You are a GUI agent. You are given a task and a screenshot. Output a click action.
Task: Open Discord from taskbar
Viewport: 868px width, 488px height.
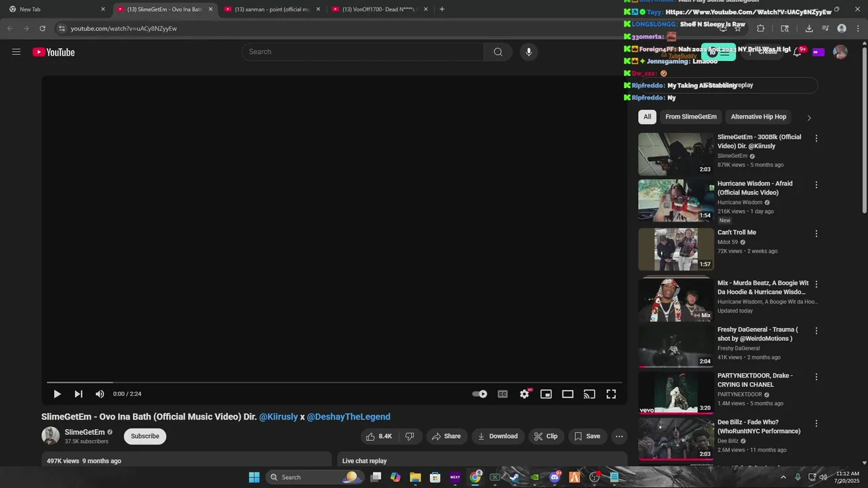pyautogui.click(x=555, y=477)
